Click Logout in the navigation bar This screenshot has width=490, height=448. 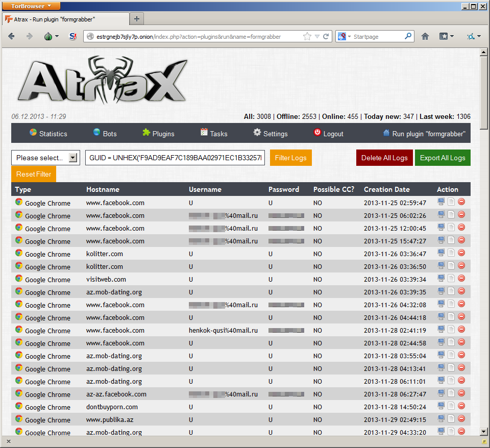pyautogui.click(x=328, y=133)
